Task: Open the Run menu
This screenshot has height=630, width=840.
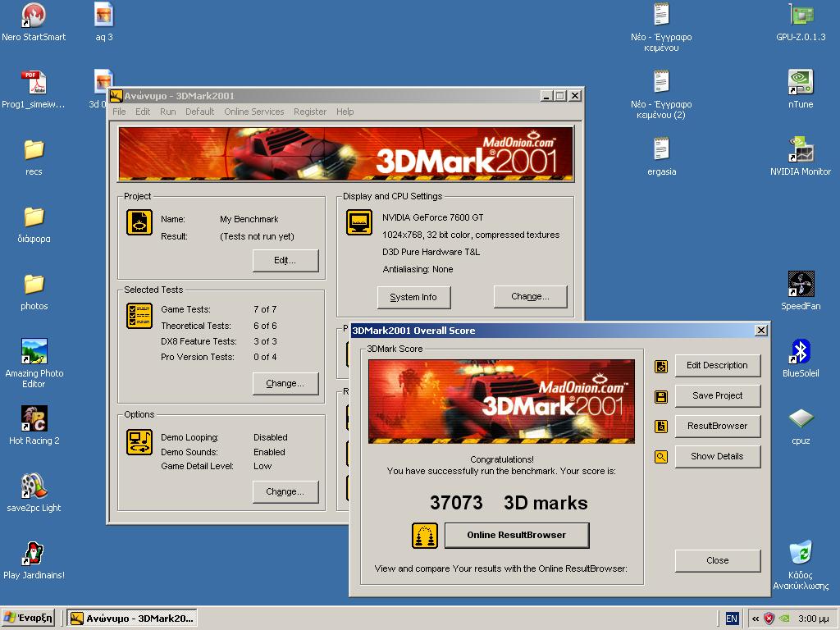Action: pyautogui.click(x=167, y=112)
